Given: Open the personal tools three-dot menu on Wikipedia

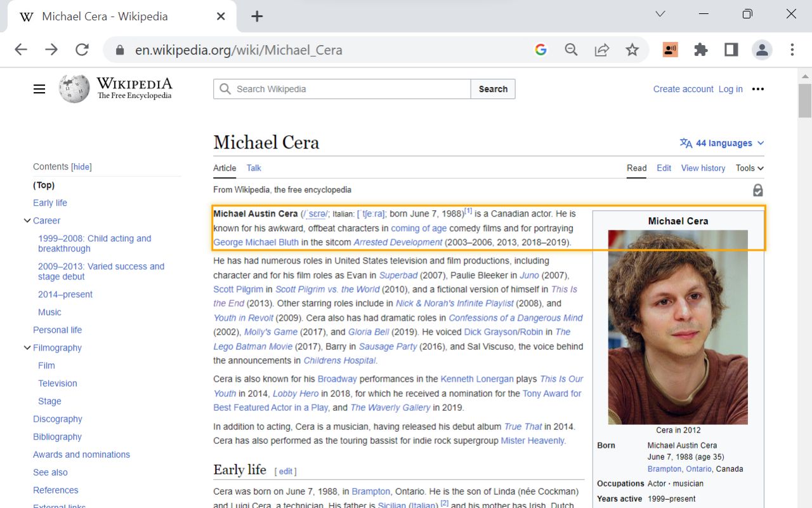Looking at the screenshot, I should (x=757, y=89).
